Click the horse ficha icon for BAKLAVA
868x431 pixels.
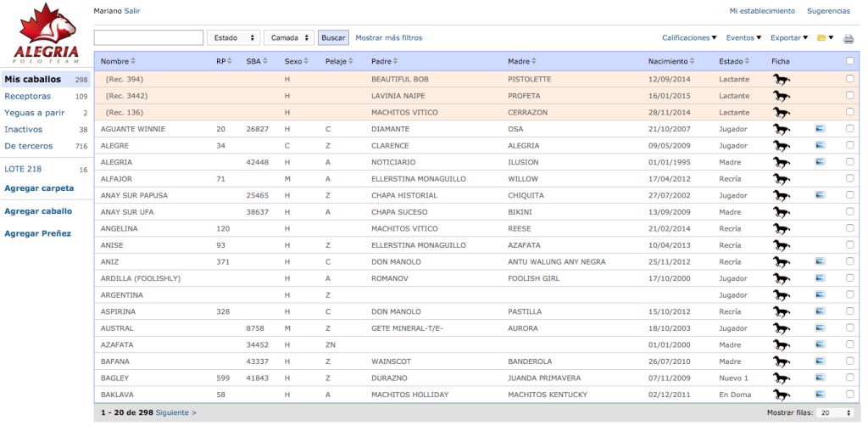pyautogui.click(x=781, y=395)
